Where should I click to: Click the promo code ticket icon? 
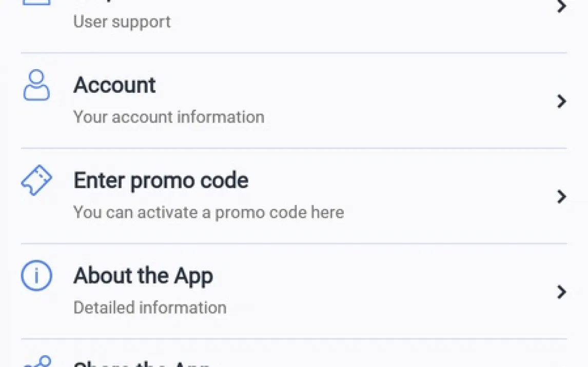[x=36, y=181]
